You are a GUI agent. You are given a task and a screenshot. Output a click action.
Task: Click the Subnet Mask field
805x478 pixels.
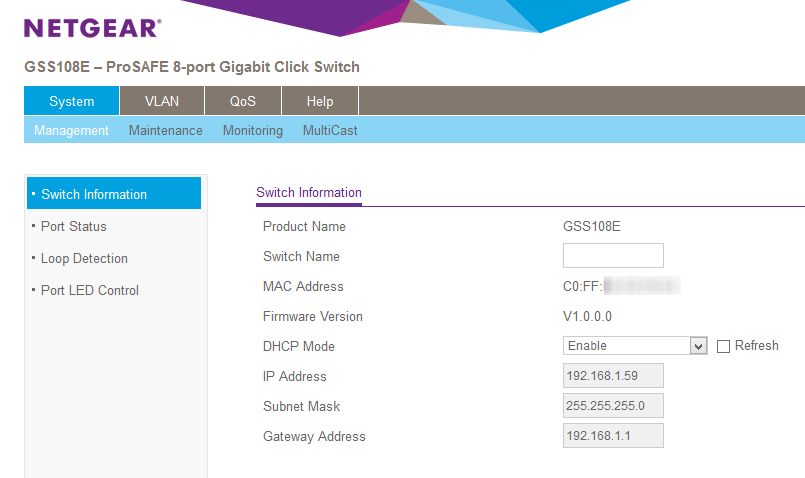[x=613, y=406]
